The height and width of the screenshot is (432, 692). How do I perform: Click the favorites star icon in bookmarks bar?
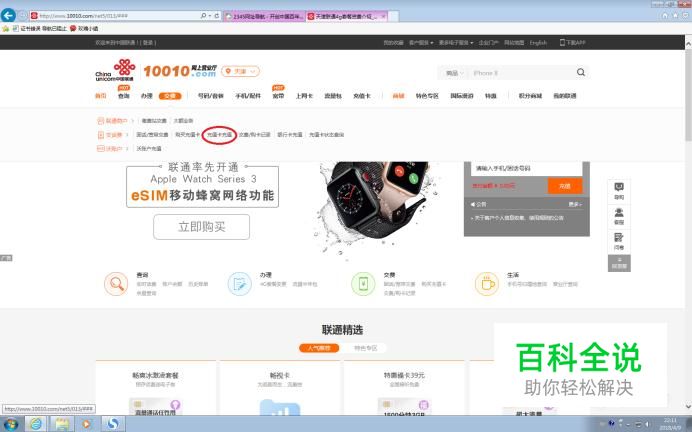click(x=5, y=28)
